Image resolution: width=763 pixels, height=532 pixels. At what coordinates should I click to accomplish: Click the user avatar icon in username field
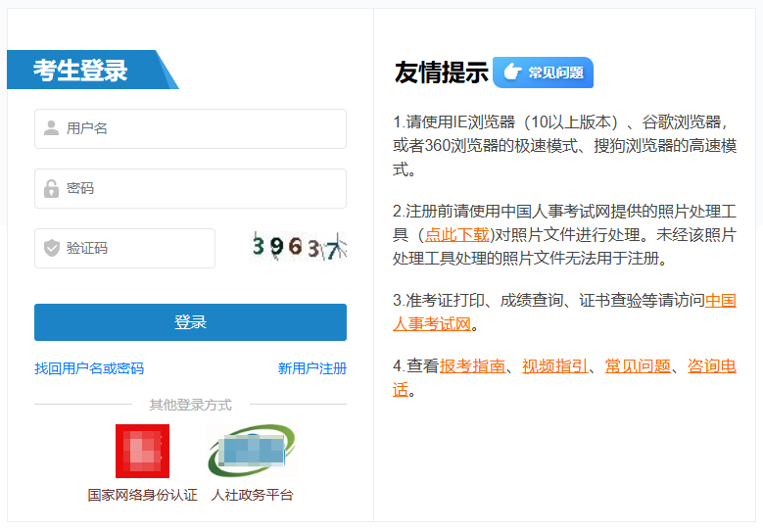(52, 128)
